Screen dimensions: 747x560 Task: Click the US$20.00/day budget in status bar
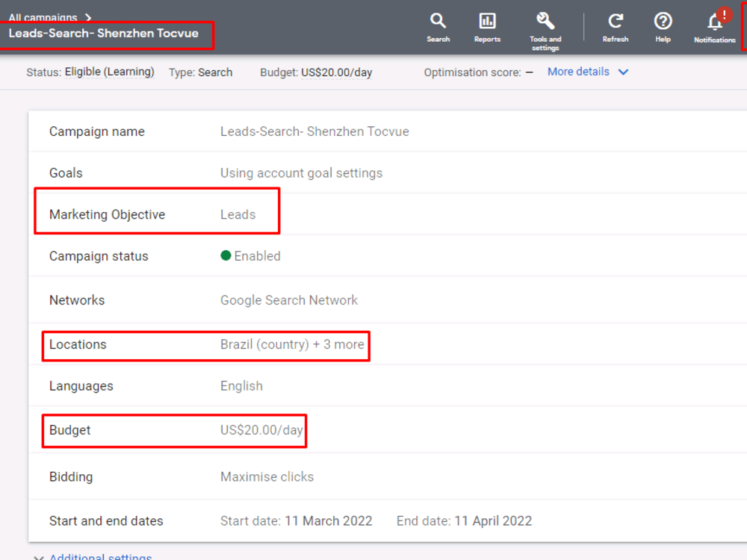pyautogui.click(x=336, y=72)
